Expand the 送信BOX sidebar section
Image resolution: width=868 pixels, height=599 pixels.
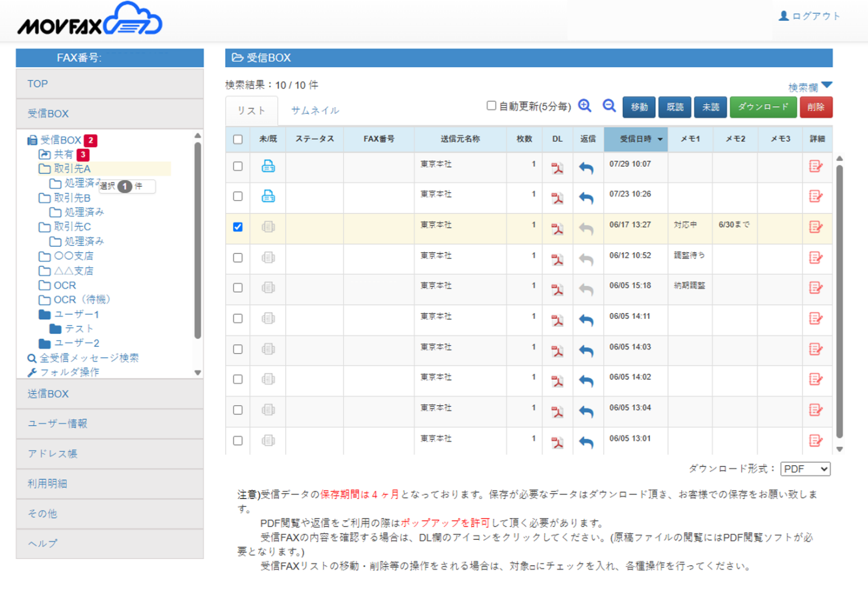tap(110, 394)
